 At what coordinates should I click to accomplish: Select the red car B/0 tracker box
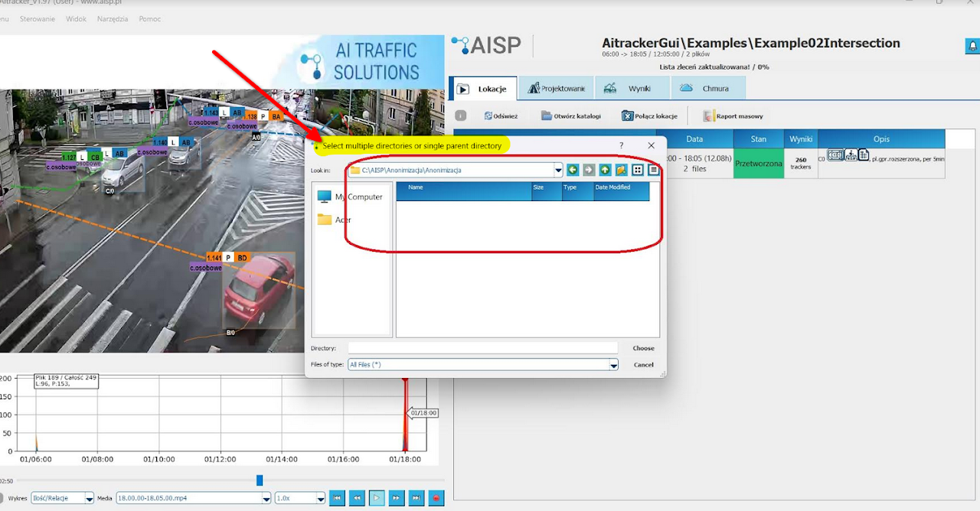point(259,291)
